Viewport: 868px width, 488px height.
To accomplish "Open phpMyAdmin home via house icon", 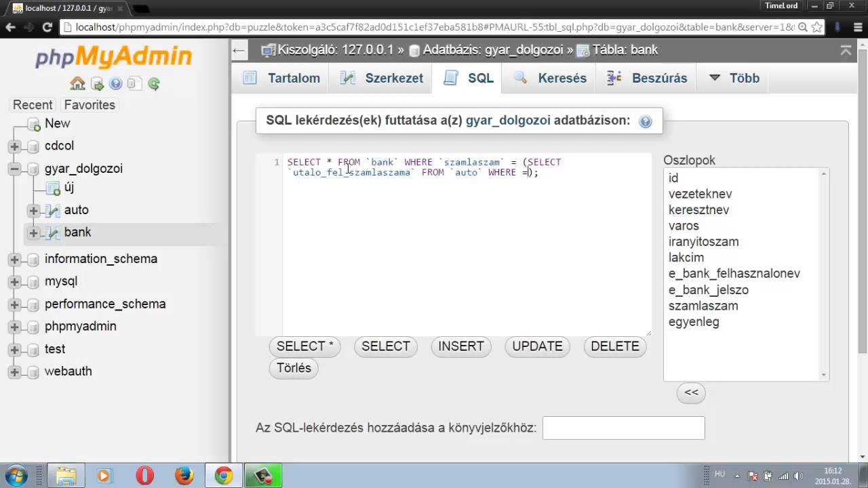I will tap(77, 84).
